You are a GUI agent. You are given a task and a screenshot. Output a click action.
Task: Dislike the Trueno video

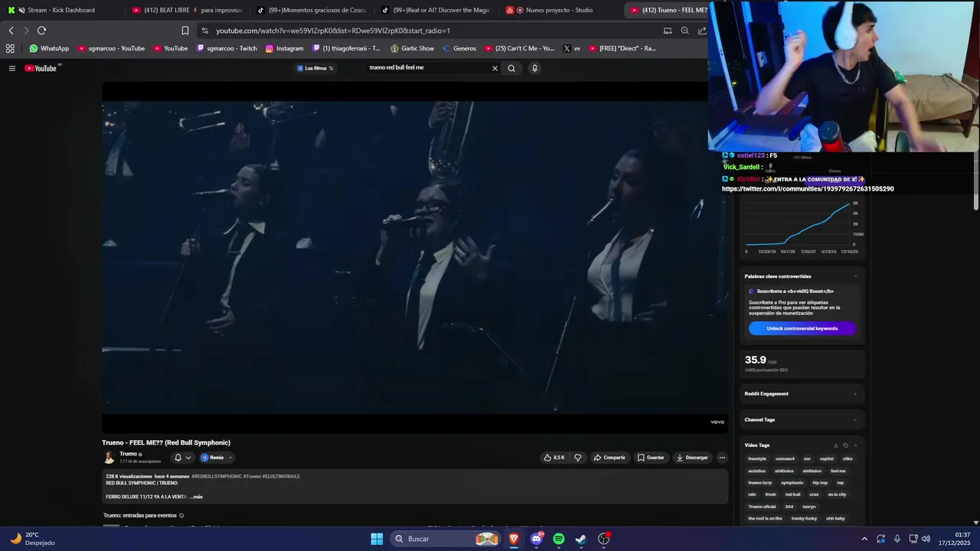point(578,458)
